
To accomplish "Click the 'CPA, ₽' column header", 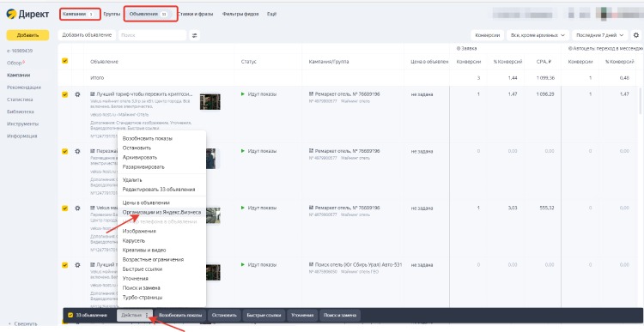I will [x=544, y=62].
